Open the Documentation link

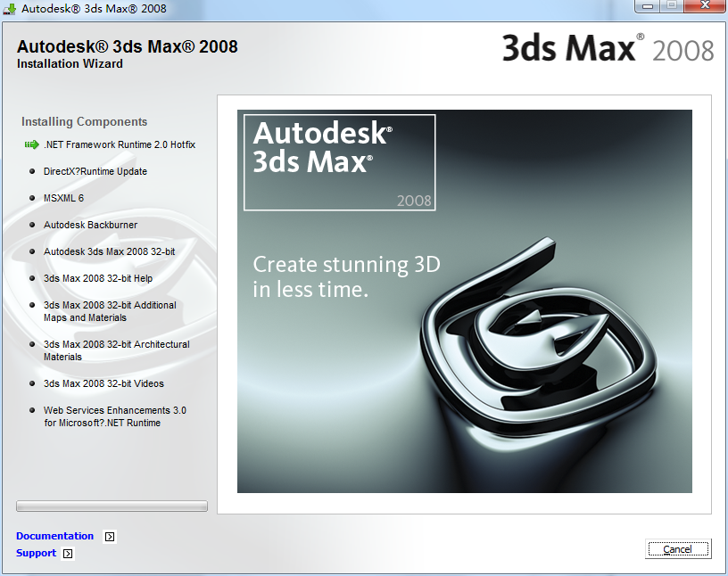[54, 536]
